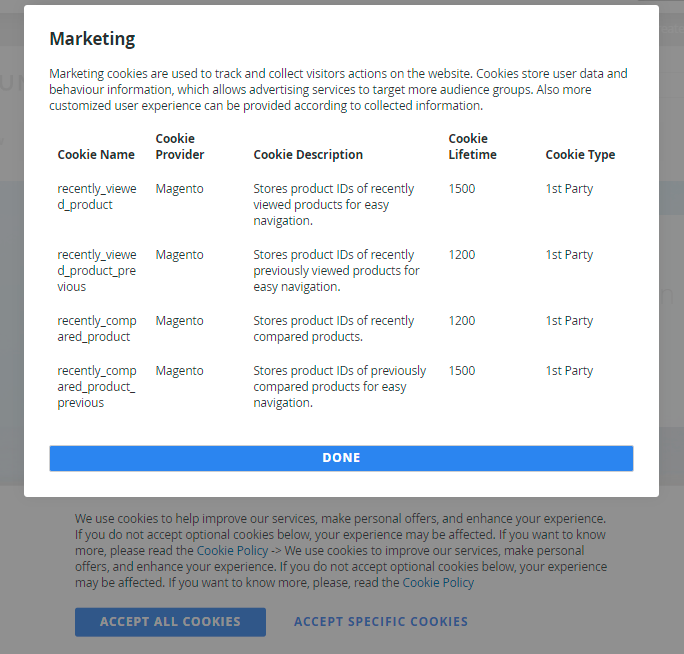Click the Cookie Lifetime column header

(472, 147)
